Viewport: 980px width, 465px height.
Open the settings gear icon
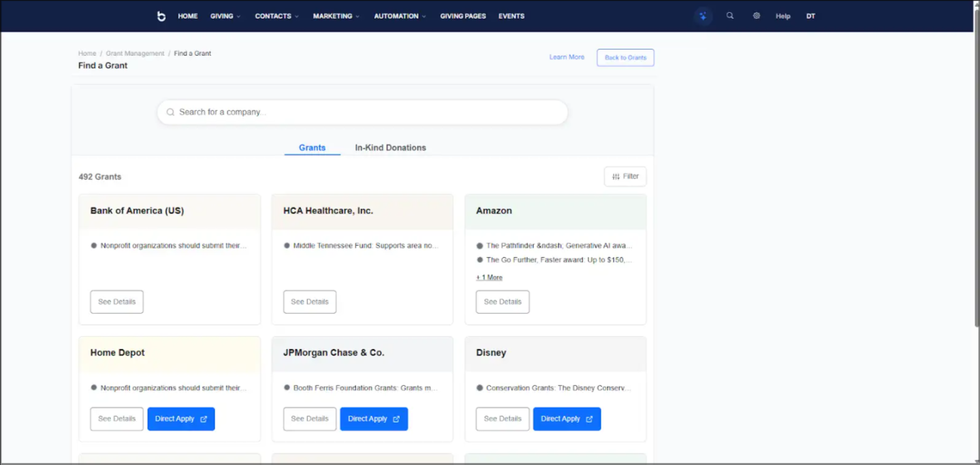click(x=757, y=16)
